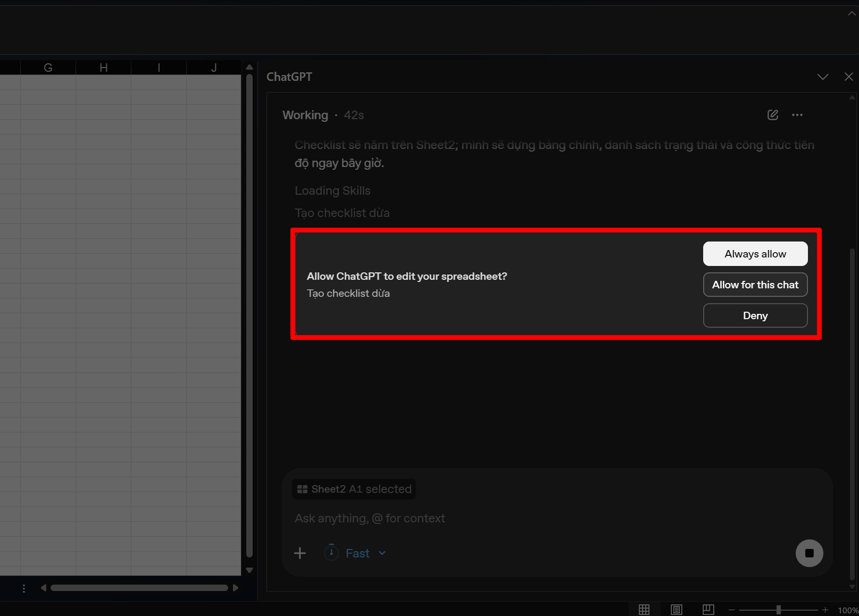Add an attachment with the plus icon
The height and width of the screenshot is (616, 859).
pyautogui.click(x=300, y=553)
